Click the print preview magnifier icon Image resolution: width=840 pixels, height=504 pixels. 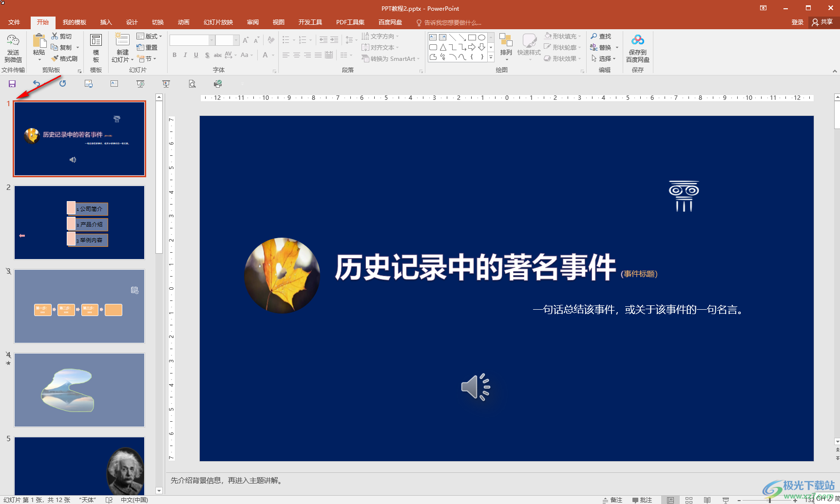[192, 84]
